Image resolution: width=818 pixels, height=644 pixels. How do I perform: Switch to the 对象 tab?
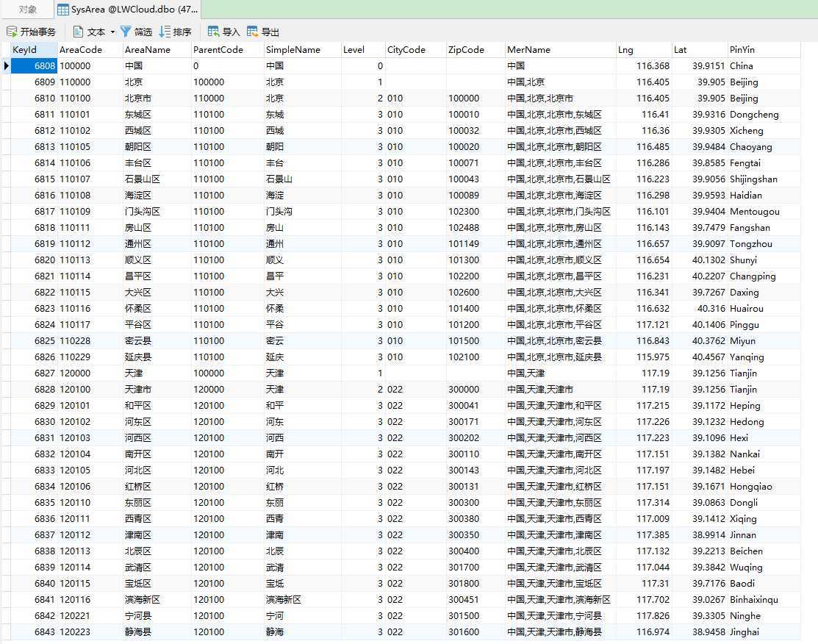[x=27, y=10]
